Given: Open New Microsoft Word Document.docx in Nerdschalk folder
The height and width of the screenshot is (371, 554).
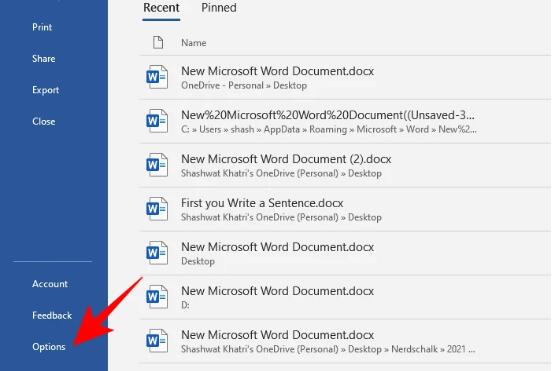Looking at the screenshot, I should 345,341.
